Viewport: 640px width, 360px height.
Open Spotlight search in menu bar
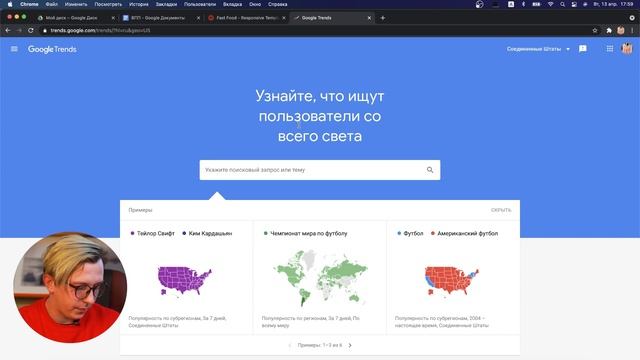click(562, 4)
